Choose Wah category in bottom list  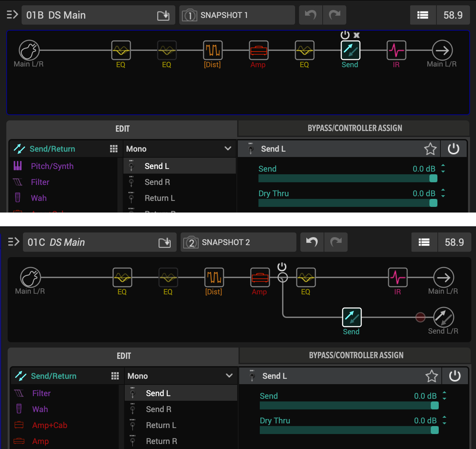65,409
